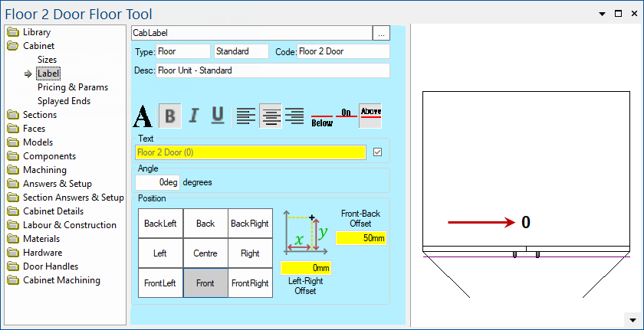Set label position to FrontRight
Screen dimensions: 644x330
[x=250, y=283]
